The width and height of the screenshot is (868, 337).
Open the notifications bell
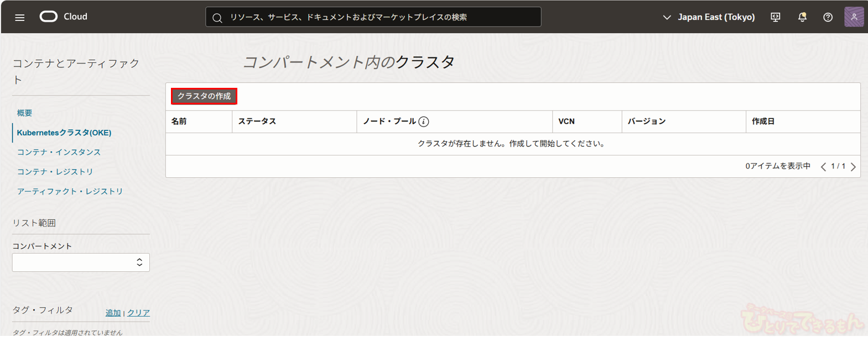[802, 17]
